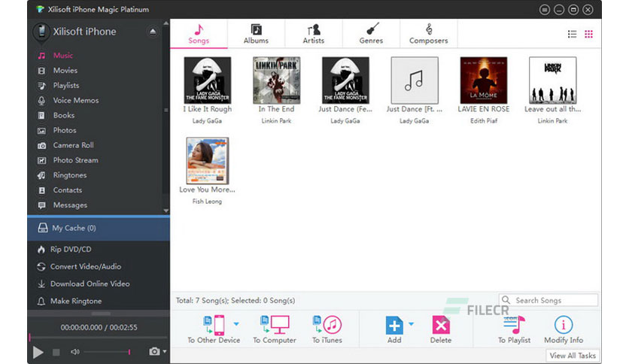Click To Playlist icon
Screen dimensions: 629x364
(515, 325)
